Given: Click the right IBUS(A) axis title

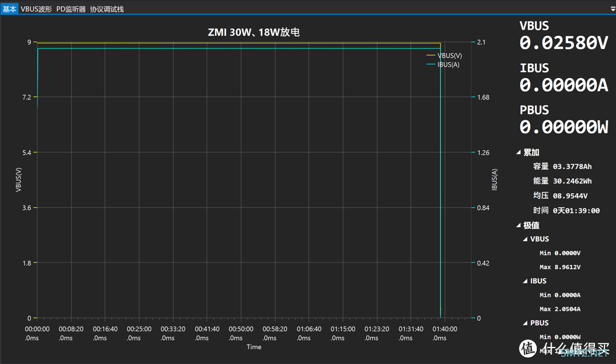Looking at the screenshot, I should [x=495, y=179].
